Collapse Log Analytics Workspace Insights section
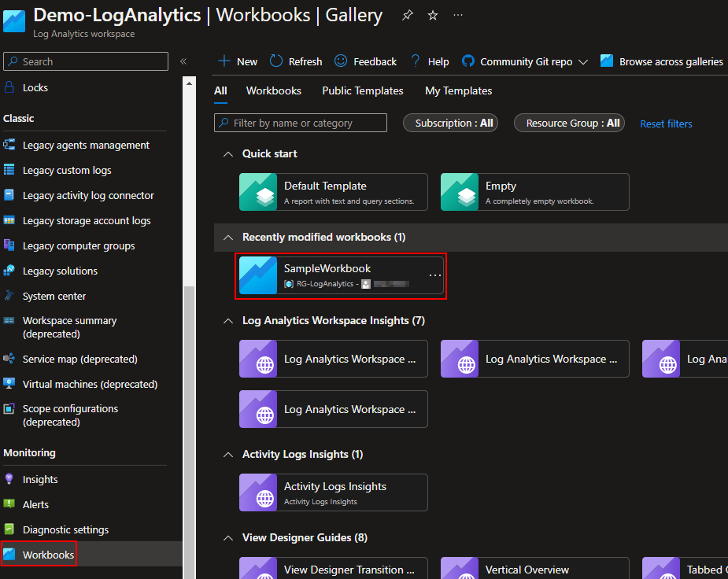728x579 pixels. pyautogui.click(x=228, y=320)
